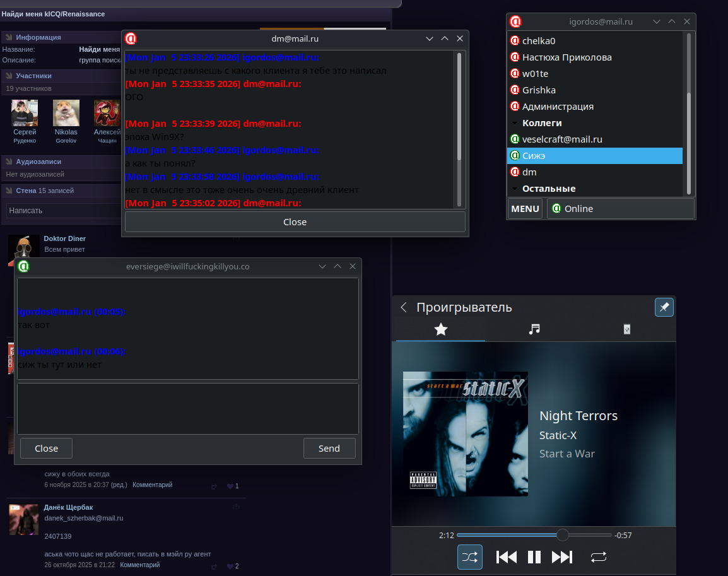Screen dimensions: 728x576
Task: Select contact w01te
Action: click(595, 74)
